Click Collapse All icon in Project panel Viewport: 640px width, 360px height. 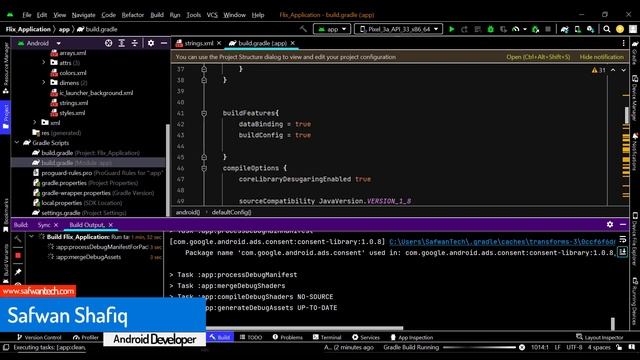point(135,43)
